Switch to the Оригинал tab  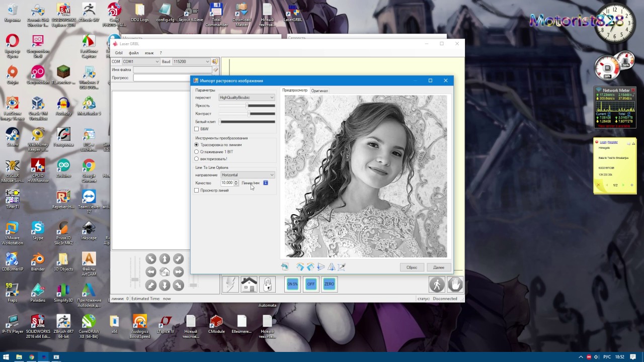tap(319, 90)
